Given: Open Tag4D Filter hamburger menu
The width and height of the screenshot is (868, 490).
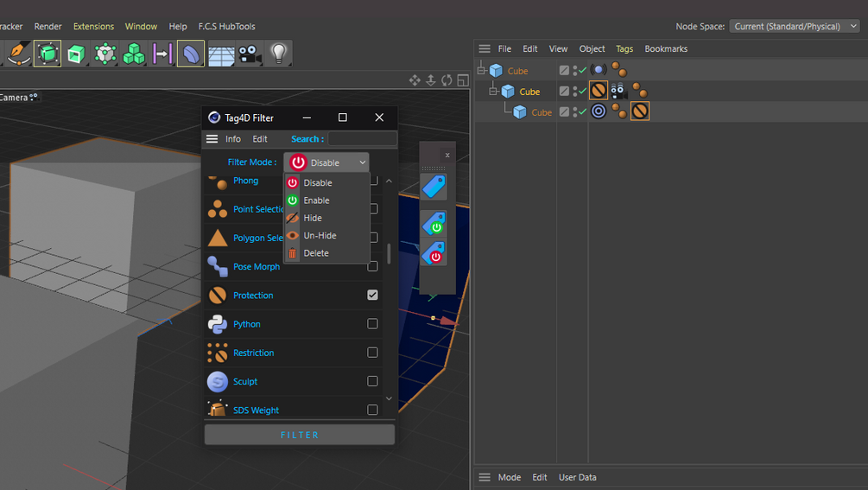Looking at the screenshot, I should tap(212, 139).
